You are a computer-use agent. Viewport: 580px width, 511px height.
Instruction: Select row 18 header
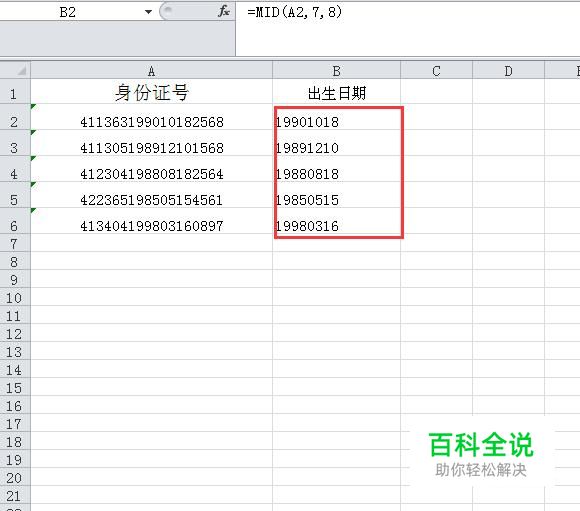pos(15,441)
